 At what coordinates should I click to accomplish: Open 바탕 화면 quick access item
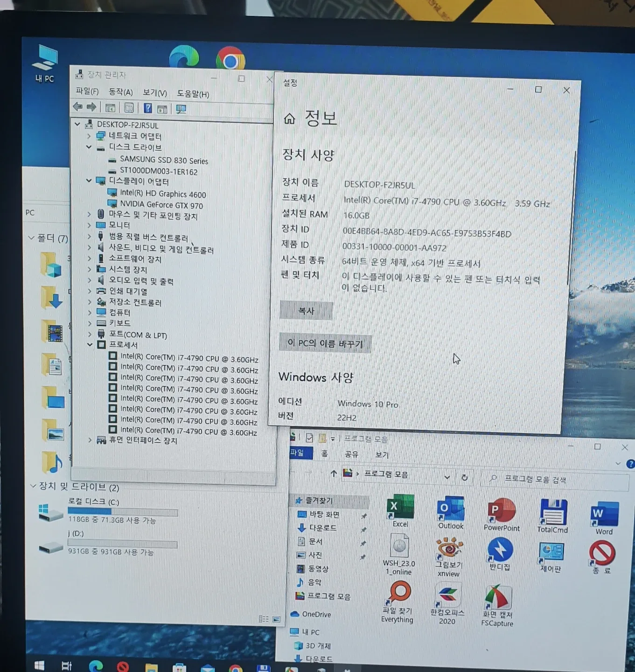point(324,514)
